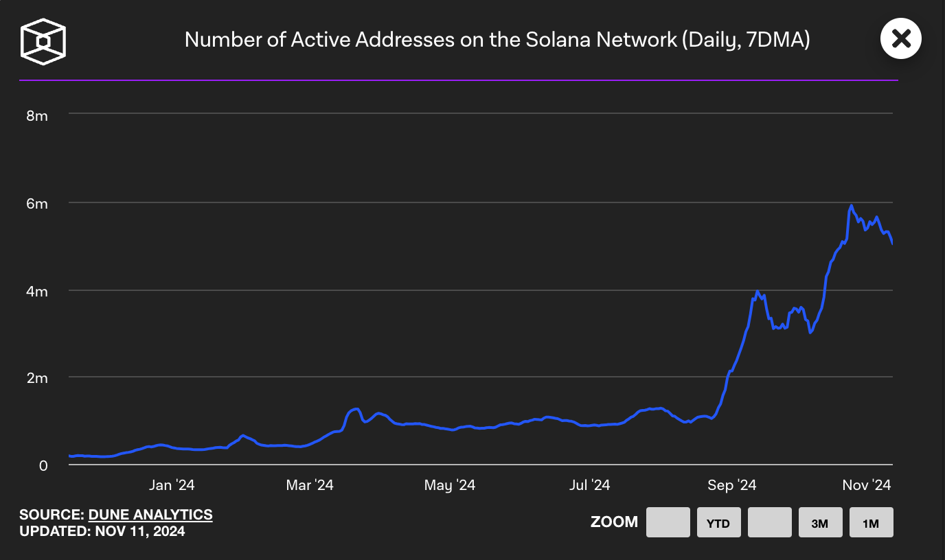945x560 pixels.
Task: Click the UPDATED: NOV 11, 2024 text
Action: (102, 530)
